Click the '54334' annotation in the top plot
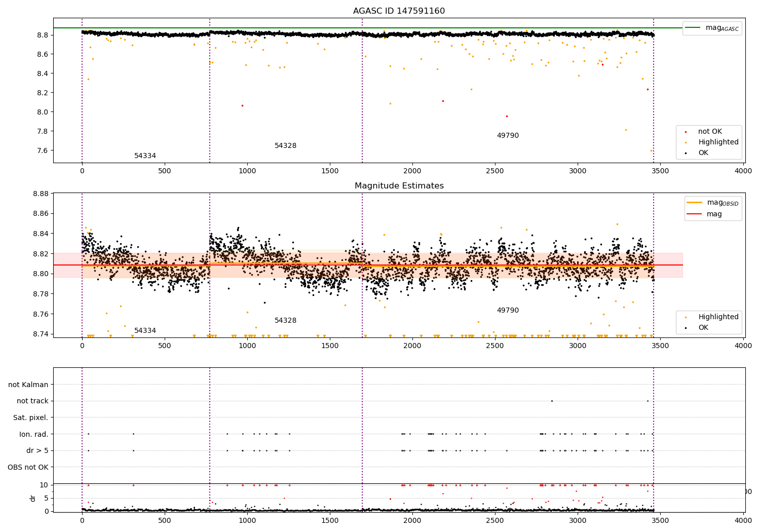The width and height of the screenshot is (760, 532). click(x=145, y=156)
